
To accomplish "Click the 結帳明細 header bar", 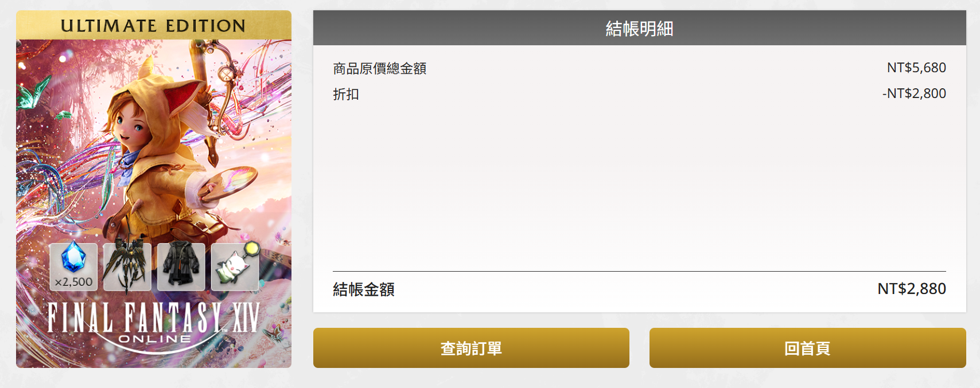I will (x=639, y=28).
